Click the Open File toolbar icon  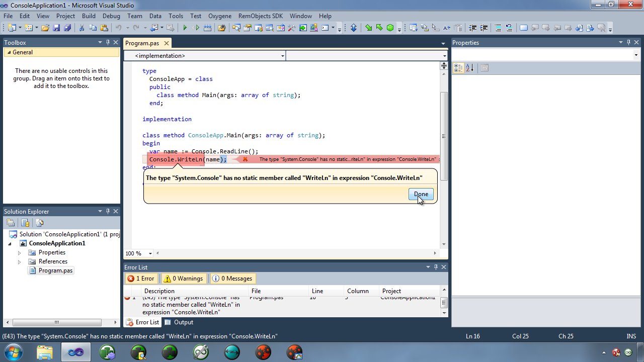[45, 28]
